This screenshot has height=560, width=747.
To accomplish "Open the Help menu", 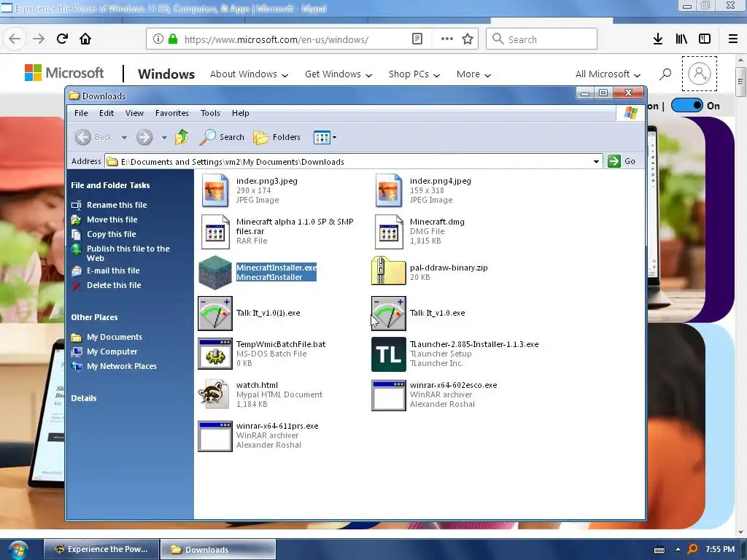I will click(x=241, y=113).
